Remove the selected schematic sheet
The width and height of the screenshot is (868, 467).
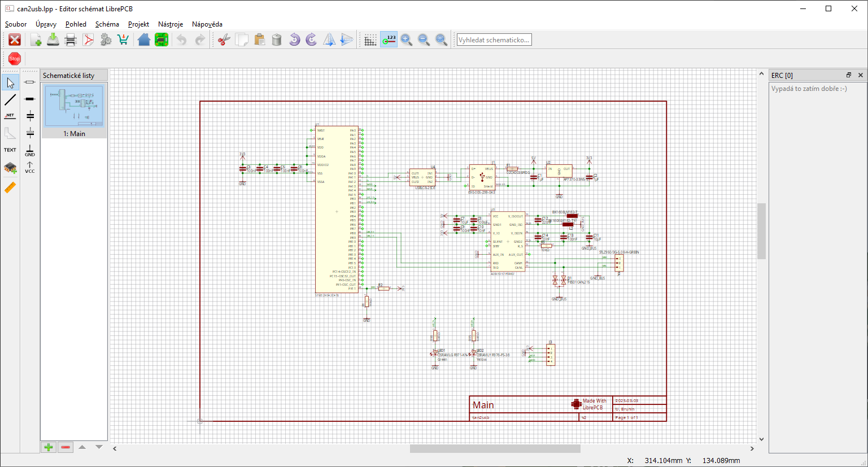(x=66, y=447)
